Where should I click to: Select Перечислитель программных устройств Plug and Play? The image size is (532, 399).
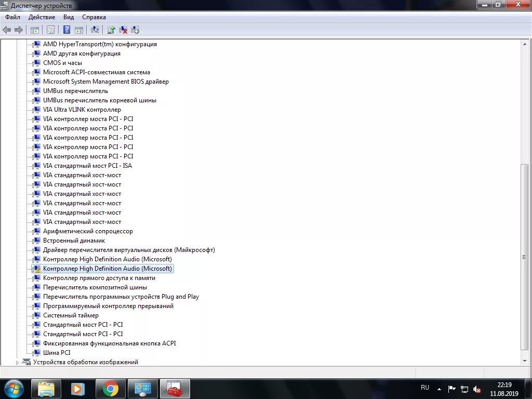pyautogui.click(x=121, y=297)
